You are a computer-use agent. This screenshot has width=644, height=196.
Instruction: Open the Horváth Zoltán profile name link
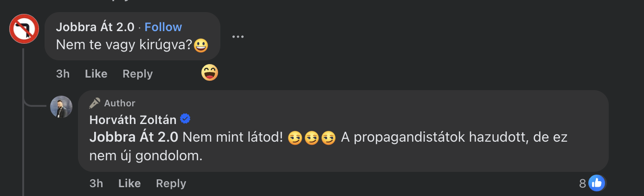[x=133, y=120]
